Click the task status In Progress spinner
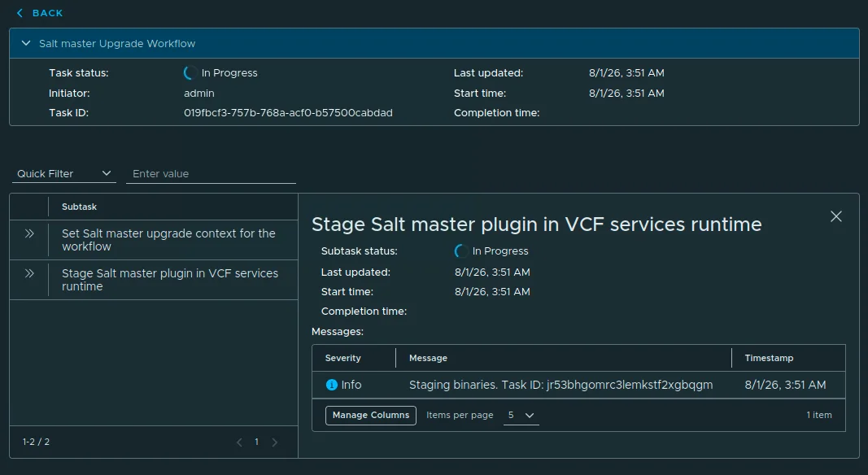The width and height of the screenshot is (868, 475). tap(190, 73)
